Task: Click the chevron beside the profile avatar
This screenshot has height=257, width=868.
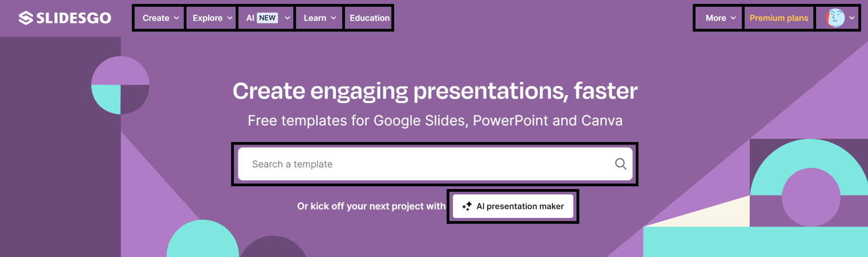Action: pyautogui.click(x=853, y=18)
